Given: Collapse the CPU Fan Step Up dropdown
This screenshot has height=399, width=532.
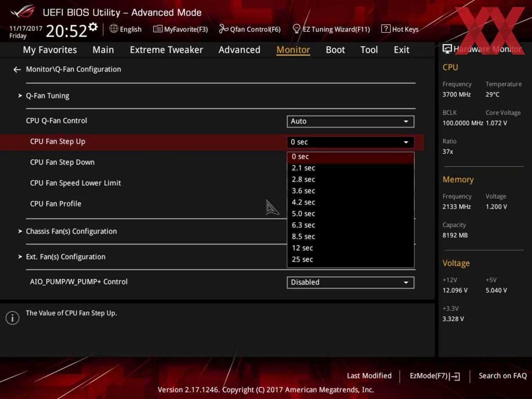Looking at the screenshot, I should 350,142.
